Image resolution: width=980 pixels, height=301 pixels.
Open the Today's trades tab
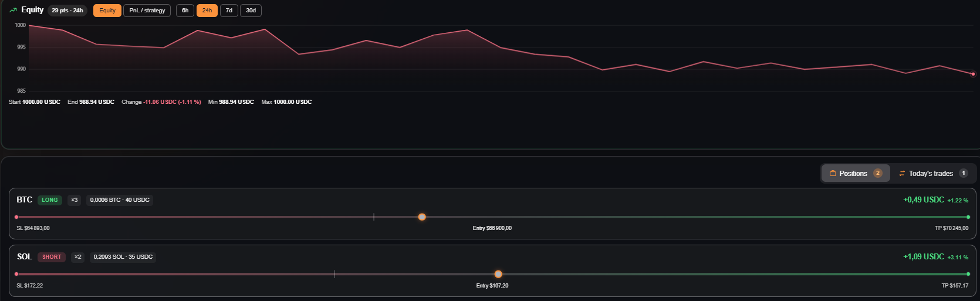pyautogui.click(x=933, y=173)
